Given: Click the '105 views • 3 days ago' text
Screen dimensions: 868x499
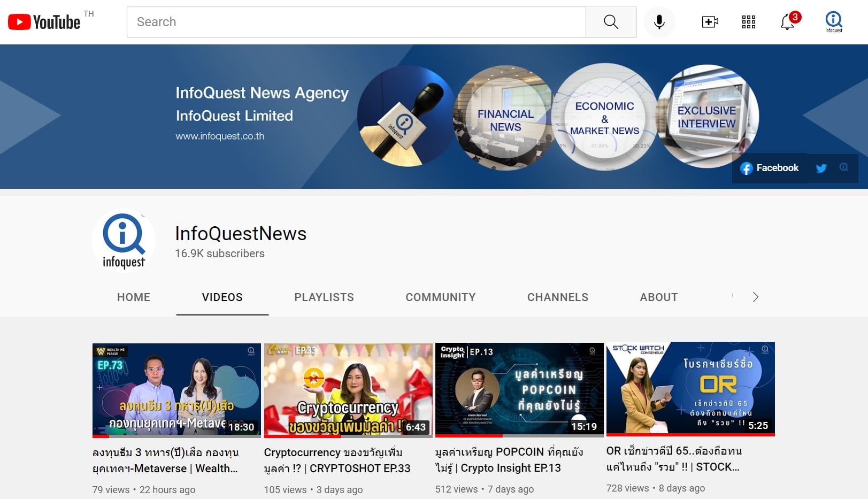Looking at the screenshot, I should 313,490.
